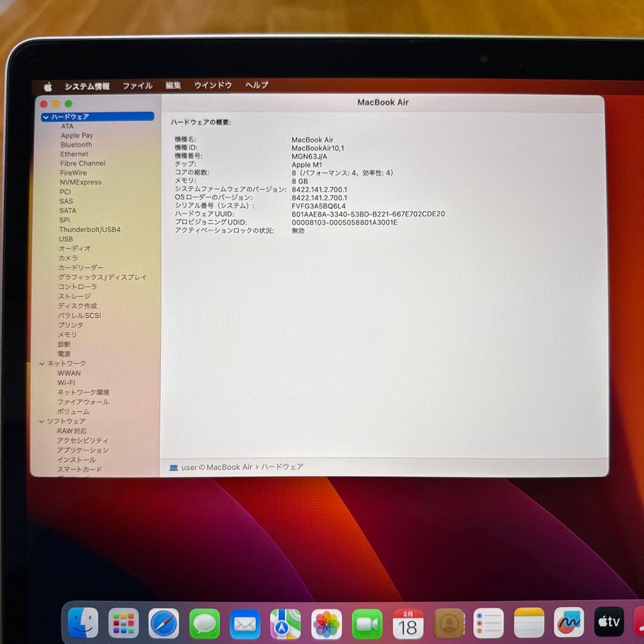Screen dimensions: 644x644
Task: Select Wi-Fi in the sidebar
Action: pos(67,383)
